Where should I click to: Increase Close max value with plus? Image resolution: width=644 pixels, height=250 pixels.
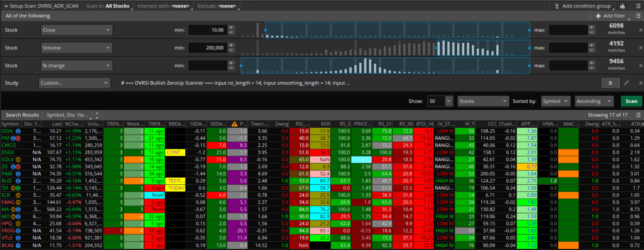coord(591,27)
